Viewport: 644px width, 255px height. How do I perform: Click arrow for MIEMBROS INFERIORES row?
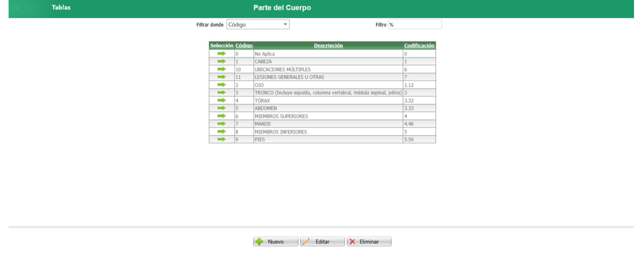(x=222, y=131)
